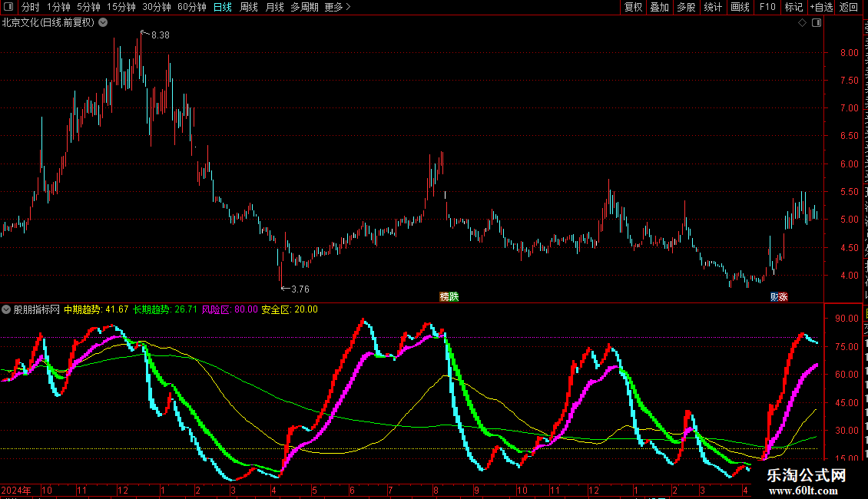The image size is (868, 499).
Task: Toggle the chart window layout icon
Action: tap(817, 23)
